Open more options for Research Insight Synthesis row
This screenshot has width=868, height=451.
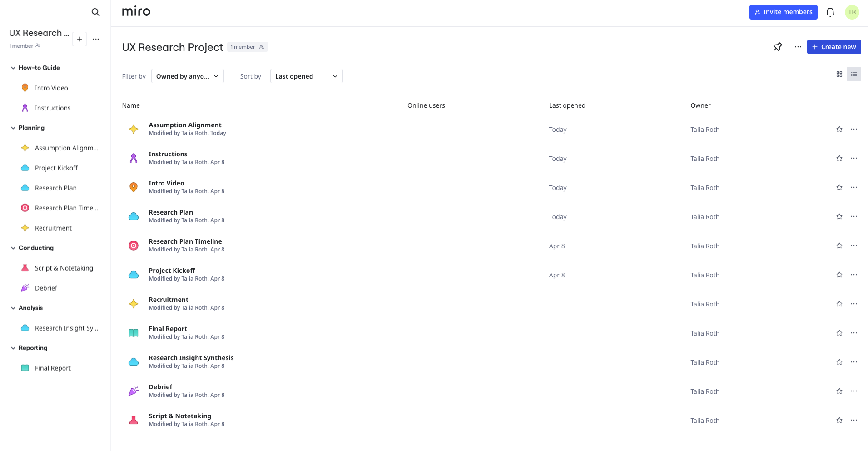tap(854, 362)
